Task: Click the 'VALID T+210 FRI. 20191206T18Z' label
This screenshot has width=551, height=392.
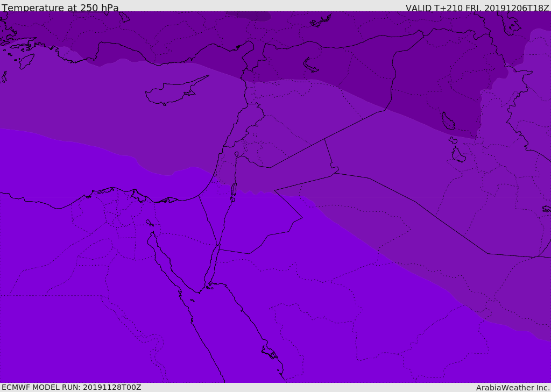Action: [x=477, y=8]
